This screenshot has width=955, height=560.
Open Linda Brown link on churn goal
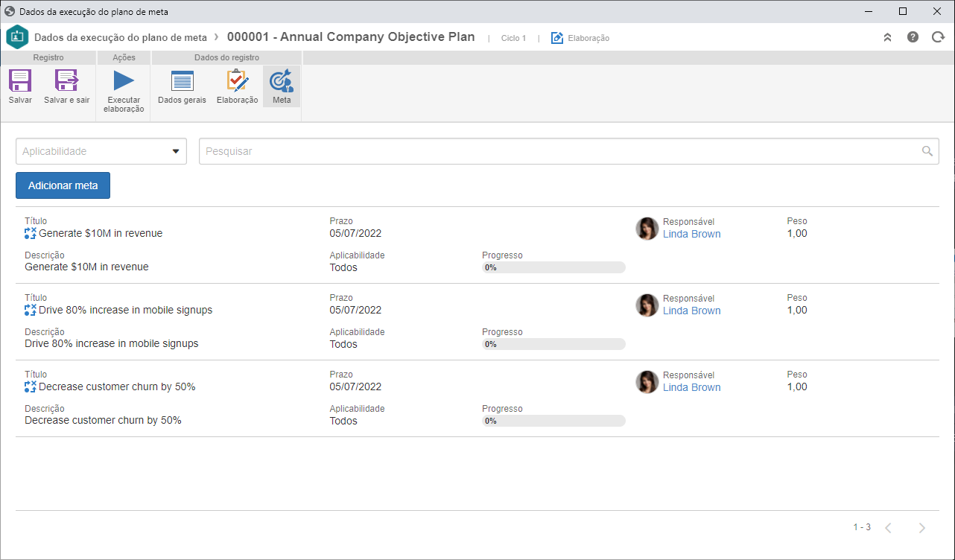click(x=692, y=387)
